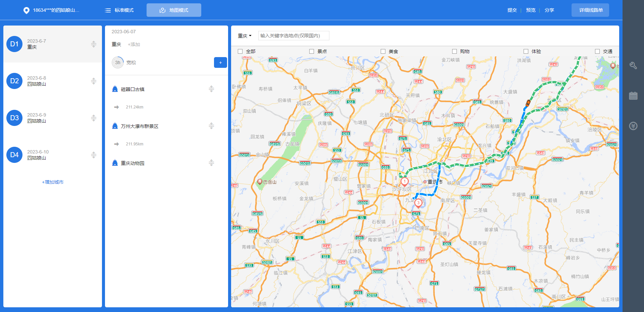644x312 pixels.
Task: Click the reorder handle for D1 重庆
Action: pos(94,44)
